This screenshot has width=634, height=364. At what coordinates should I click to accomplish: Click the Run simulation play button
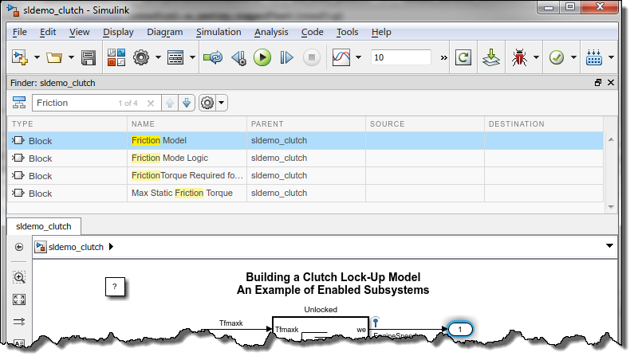point(262,57)
